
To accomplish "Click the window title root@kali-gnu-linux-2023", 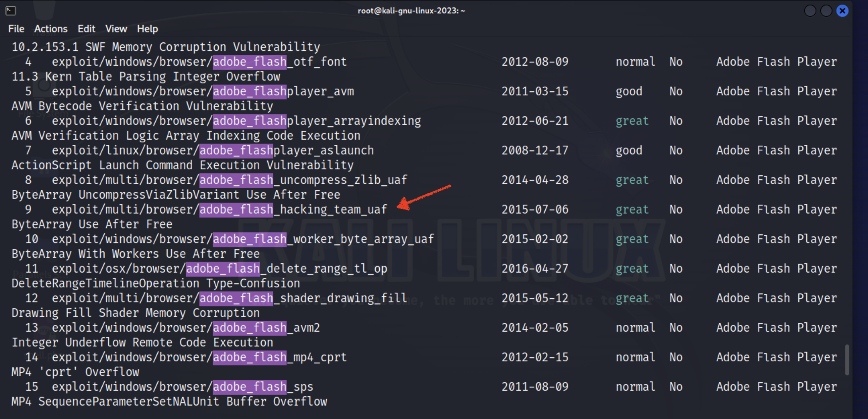I will point(411,11).
